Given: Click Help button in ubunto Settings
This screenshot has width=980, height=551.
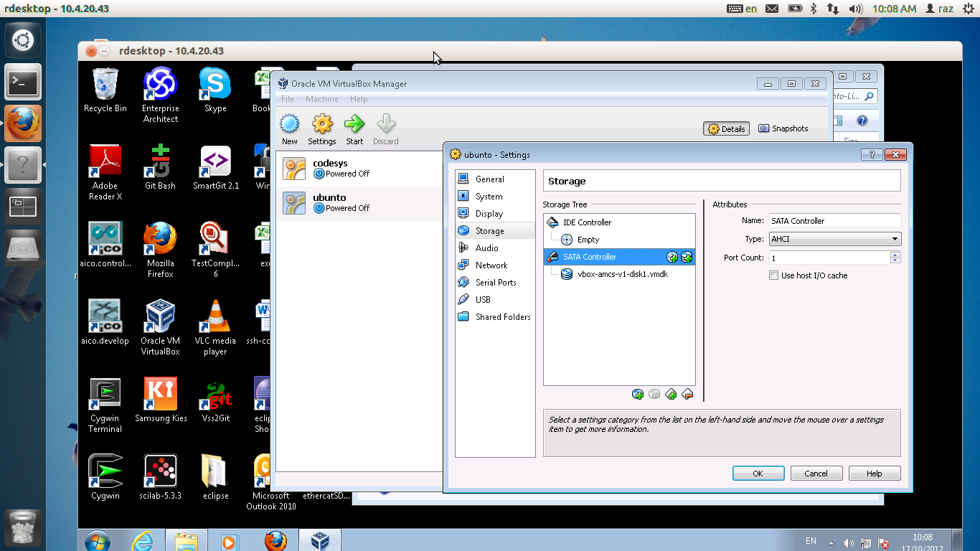Looking at the screenshot, I should click(875, 474).
